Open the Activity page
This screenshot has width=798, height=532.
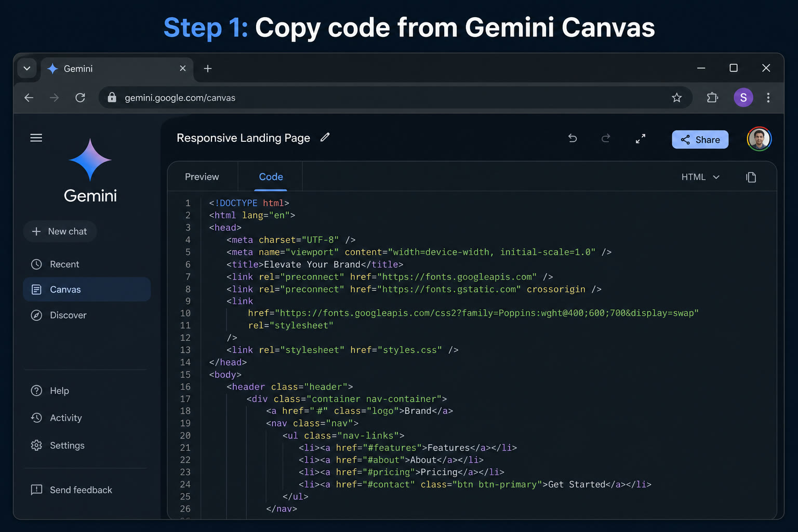pos(87,418)
